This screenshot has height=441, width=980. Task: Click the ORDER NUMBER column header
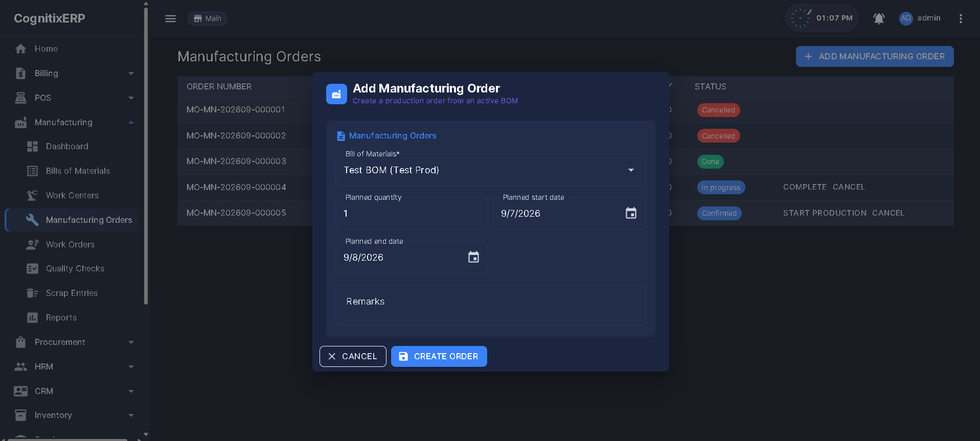tap(219, 86)
